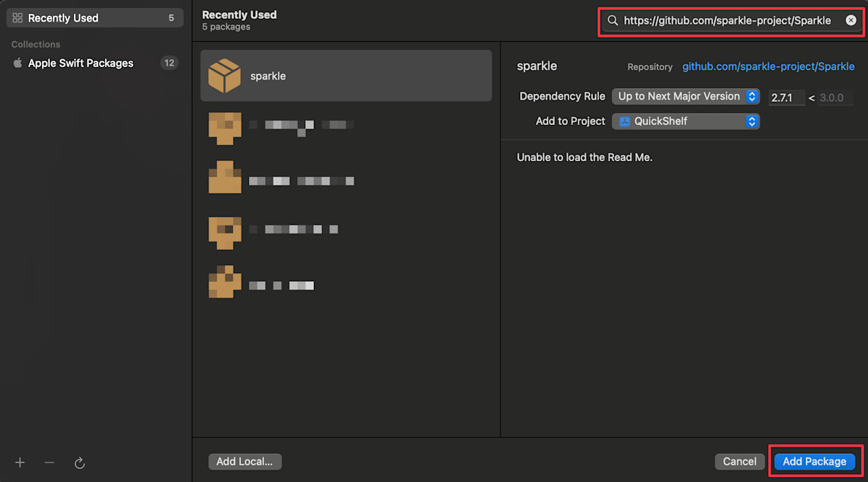Click the 'Unable to load the Read Me.' text
This screenshot has height=482, width=868.
pyautogui.click(x=584, y=157)
